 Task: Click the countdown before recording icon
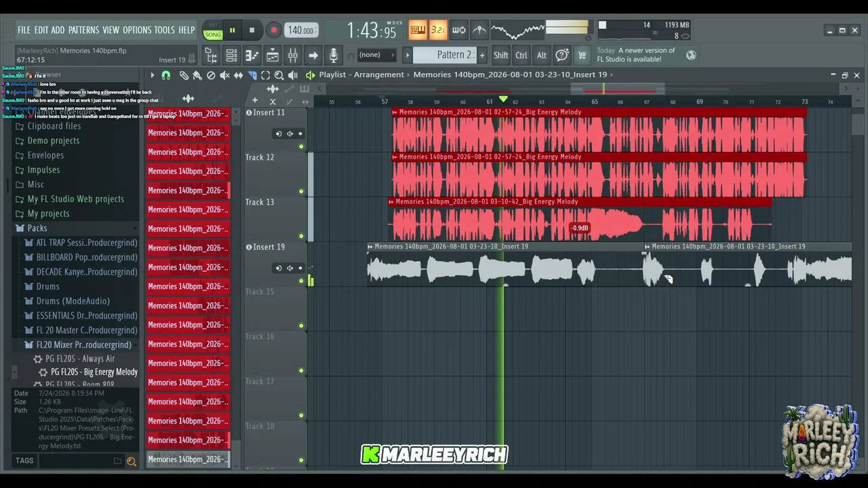coord(438,30)
